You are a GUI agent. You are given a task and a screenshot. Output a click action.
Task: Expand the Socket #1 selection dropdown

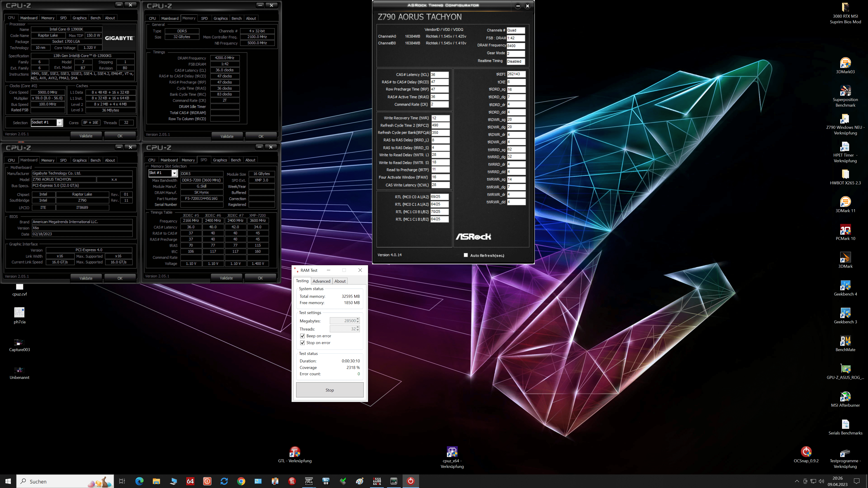59,123
